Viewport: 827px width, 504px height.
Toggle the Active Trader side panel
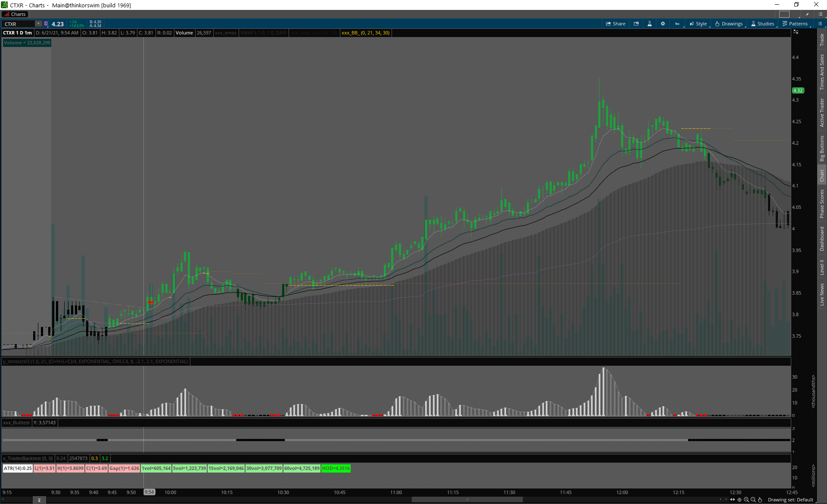tap(822, 112)
